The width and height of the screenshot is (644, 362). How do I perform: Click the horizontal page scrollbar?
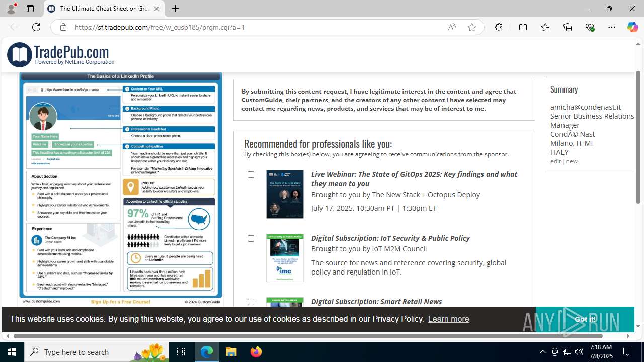[x=308, y=336]
